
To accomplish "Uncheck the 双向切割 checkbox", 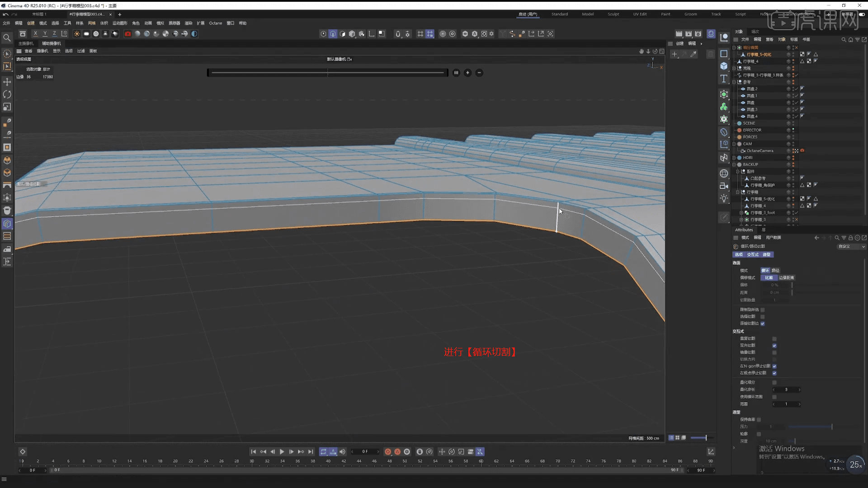I will pyautogui.click(x=774, y=346).
